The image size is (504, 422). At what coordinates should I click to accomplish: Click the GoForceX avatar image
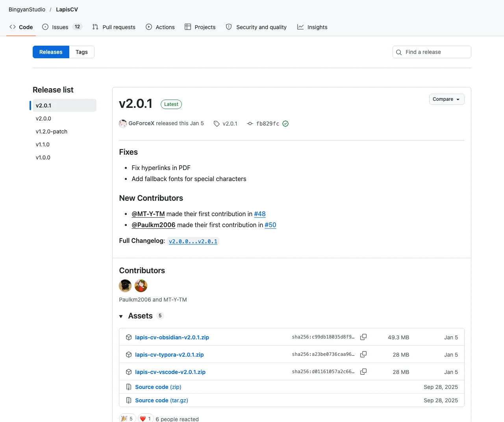pos(123,124)
